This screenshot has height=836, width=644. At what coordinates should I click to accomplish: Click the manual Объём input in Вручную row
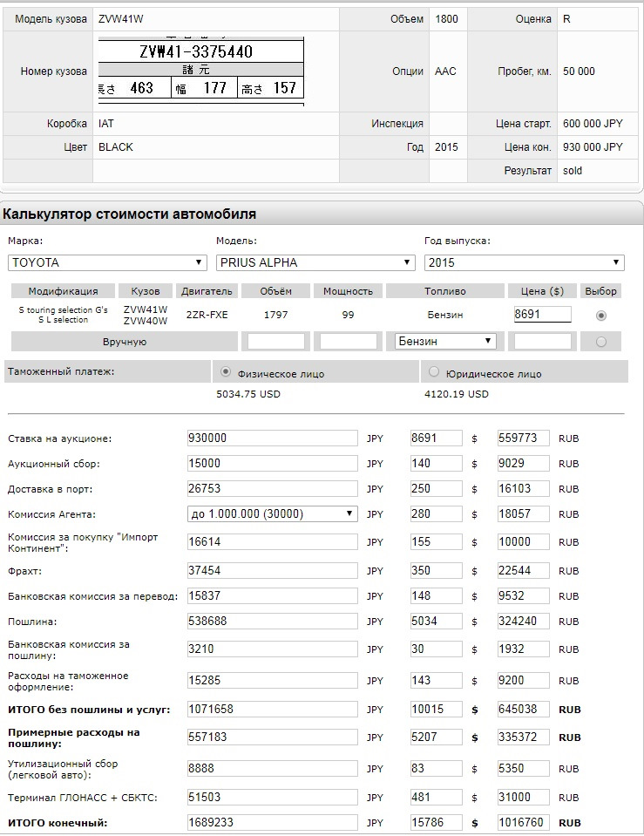[x=276, y=341]
